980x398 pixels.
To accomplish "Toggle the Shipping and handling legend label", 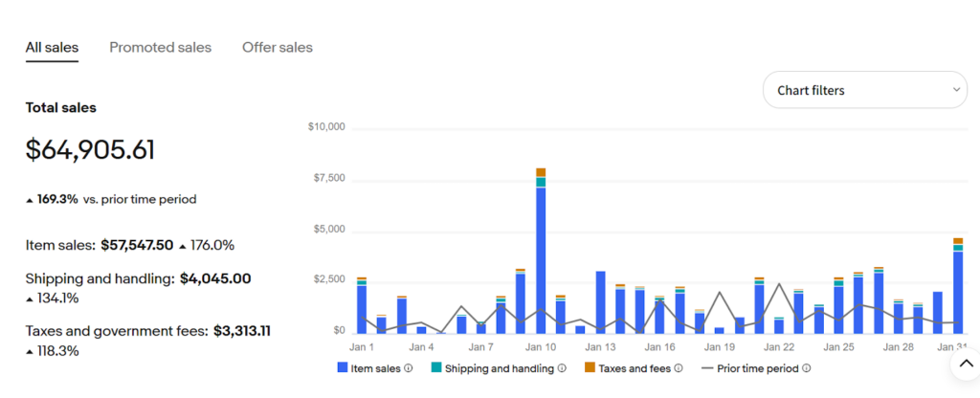I will tap(499, 368).
